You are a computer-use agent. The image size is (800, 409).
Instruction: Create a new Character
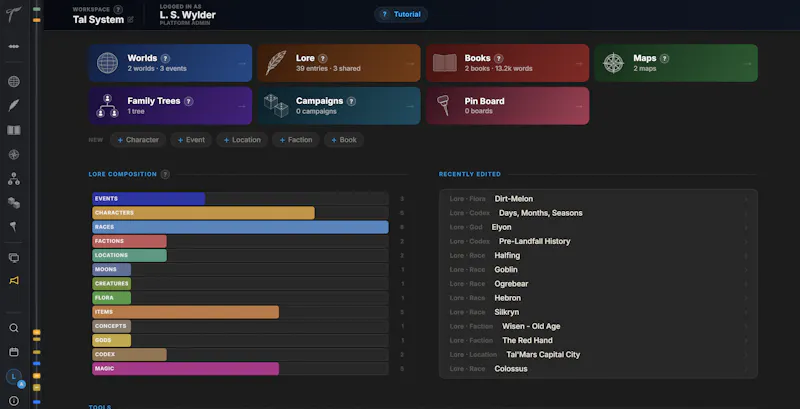[x=138, y=140]
